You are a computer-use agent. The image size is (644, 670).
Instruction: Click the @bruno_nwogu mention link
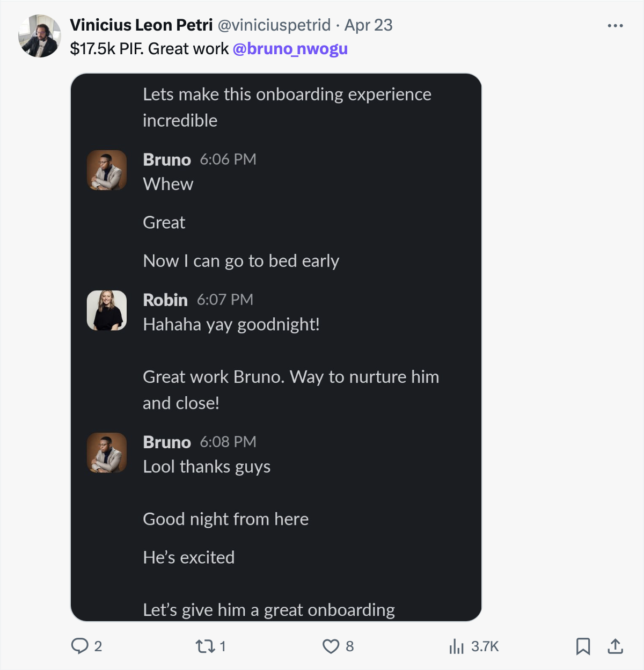290,49
